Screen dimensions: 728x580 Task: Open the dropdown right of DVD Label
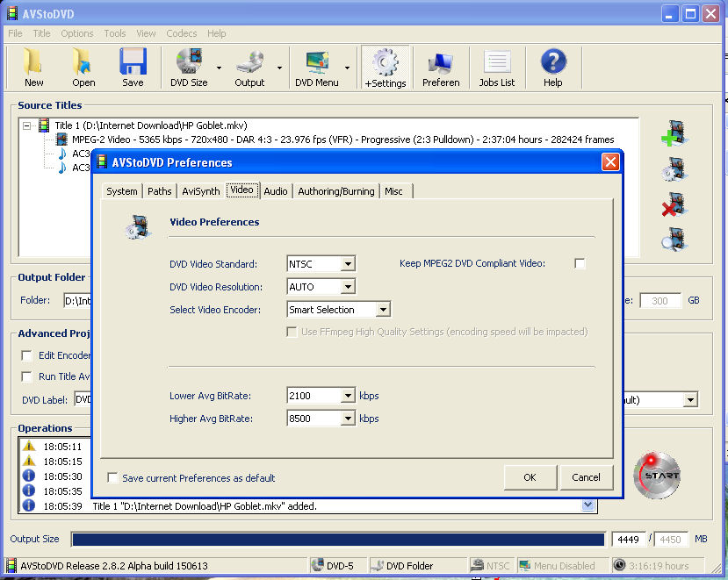coord(691,399)
